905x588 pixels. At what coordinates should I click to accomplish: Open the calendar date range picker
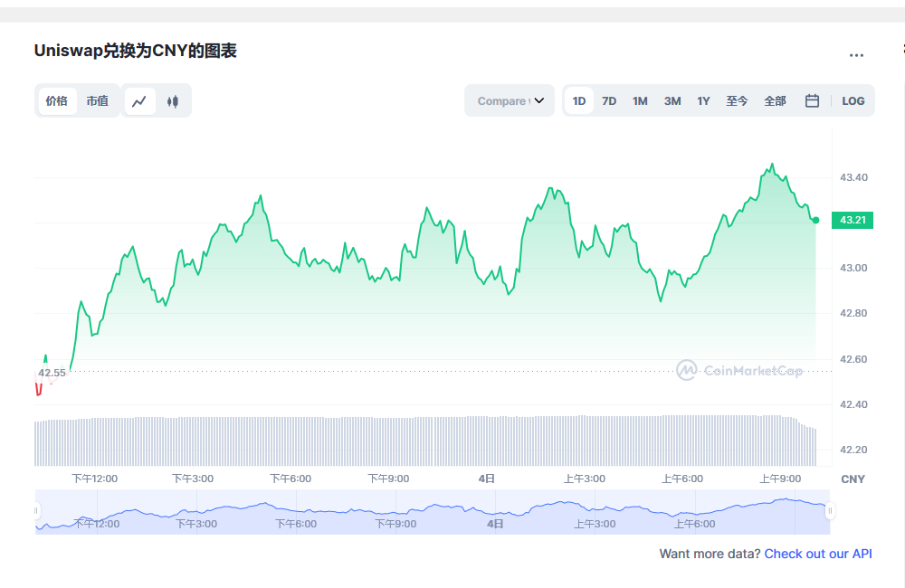(812, 101)
